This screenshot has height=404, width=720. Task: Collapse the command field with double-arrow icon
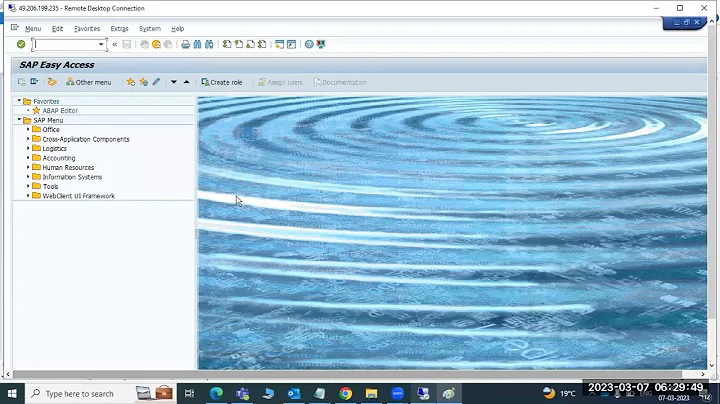(115, 45)
